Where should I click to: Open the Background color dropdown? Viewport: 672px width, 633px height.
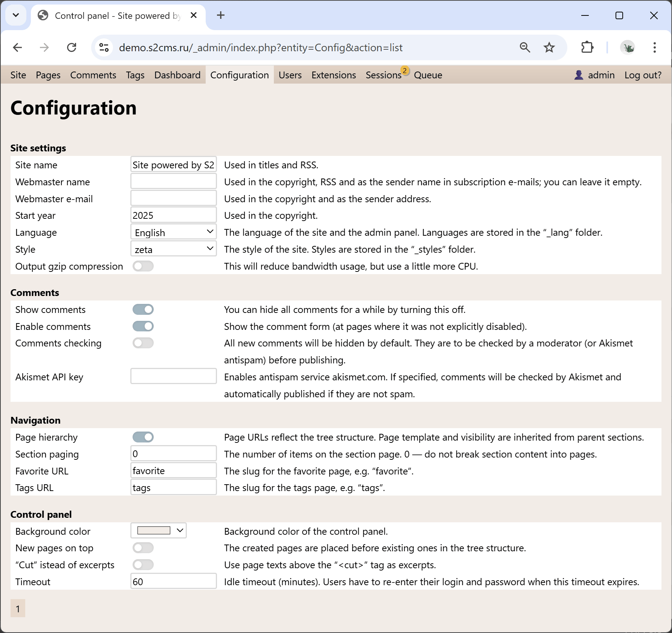[x=159, y=531]
